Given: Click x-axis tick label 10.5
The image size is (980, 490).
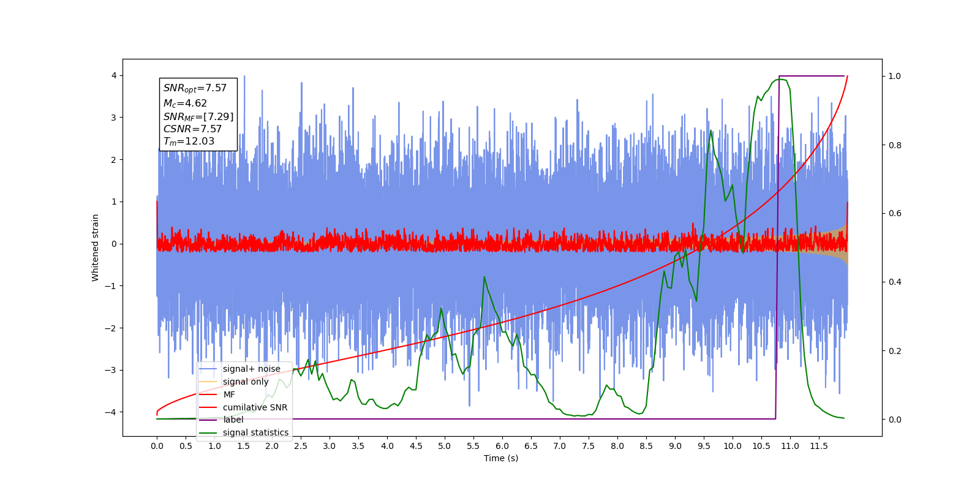Looking at the screenshot, I should pos(761,446).
